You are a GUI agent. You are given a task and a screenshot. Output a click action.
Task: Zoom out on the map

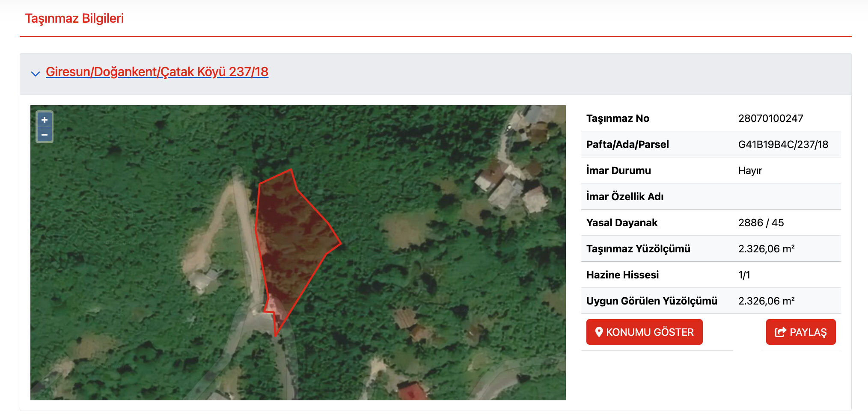click(x=45, y=135)
